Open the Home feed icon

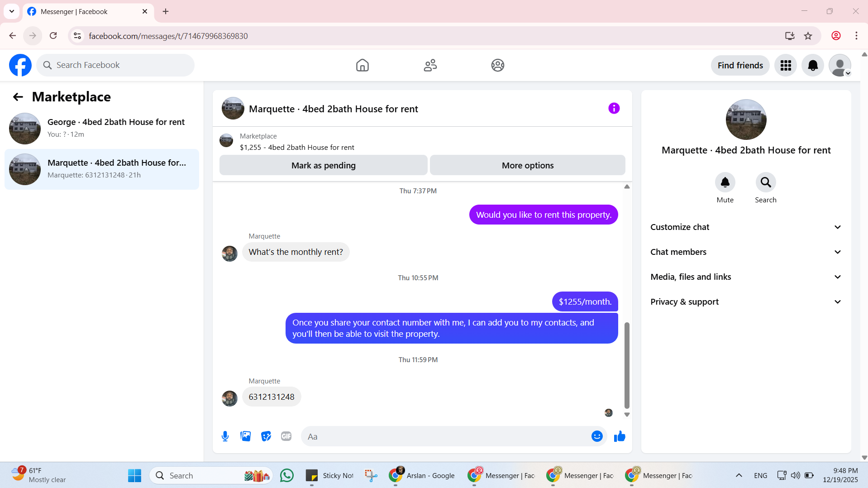362,65
